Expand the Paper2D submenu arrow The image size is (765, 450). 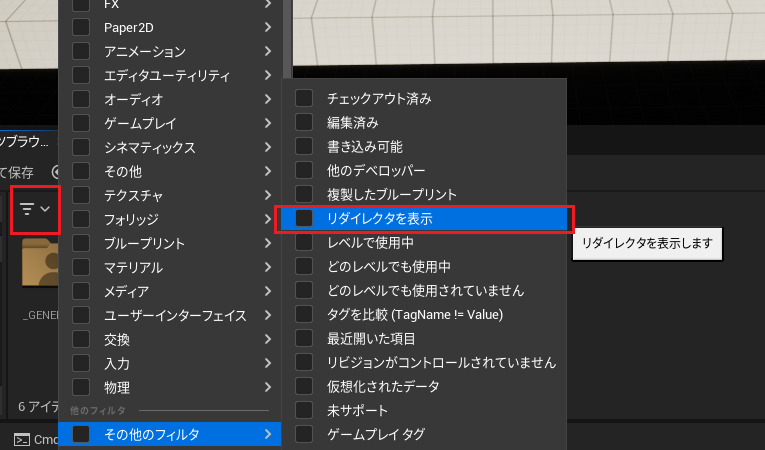268,27
